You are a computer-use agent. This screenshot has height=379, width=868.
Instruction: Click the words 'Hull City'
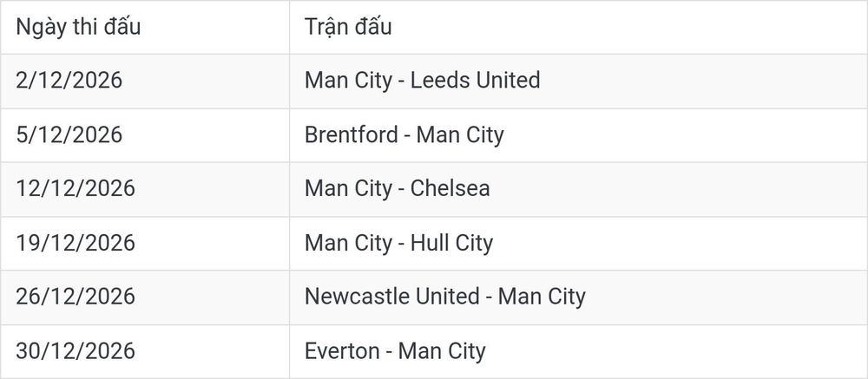coord(451,242)
